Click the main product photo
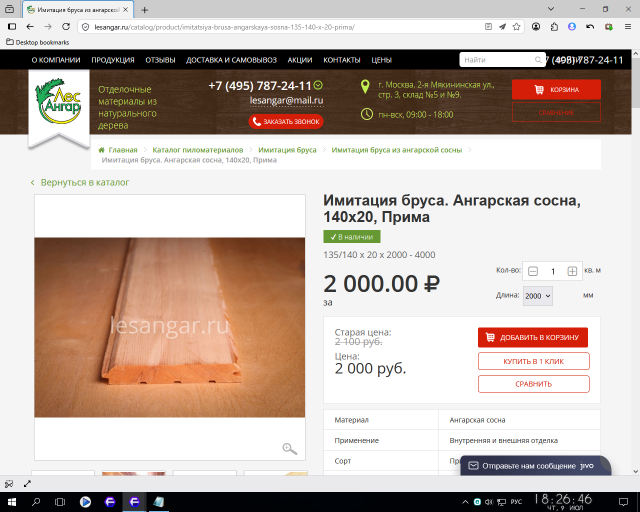Viewport: 640px width, 512px height. 169,327
